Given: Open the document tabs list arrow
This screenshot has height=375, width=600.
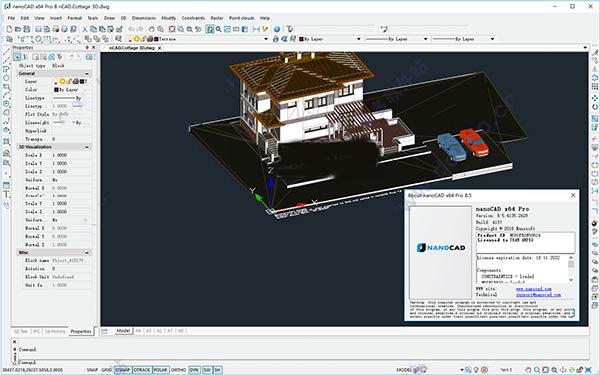Looking at the screenshot, I should [x=585, y=48].
